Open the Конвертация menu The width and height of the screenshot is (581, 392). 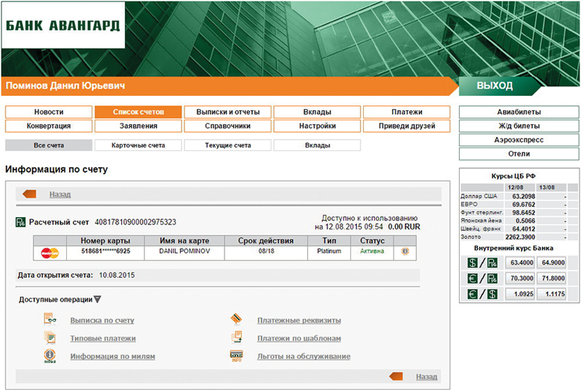point(49,126)
